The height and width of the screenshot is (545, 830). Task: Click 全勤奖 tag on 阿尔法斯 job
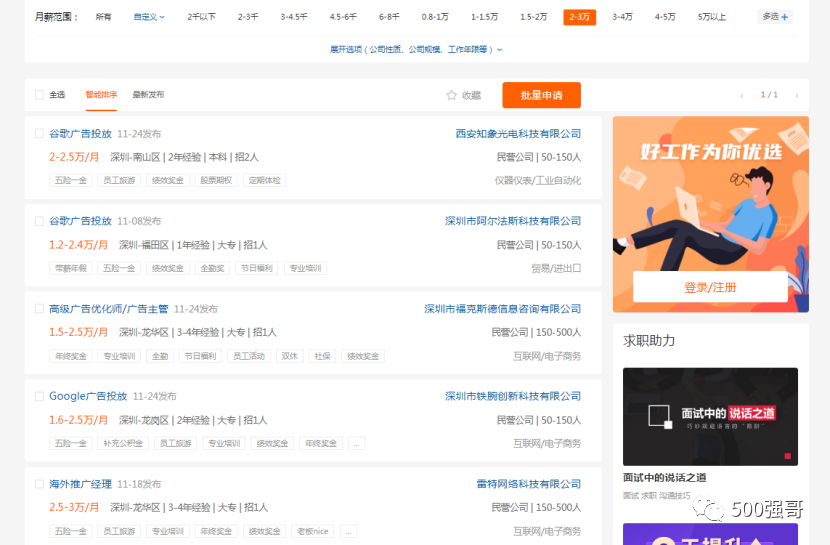212,268
